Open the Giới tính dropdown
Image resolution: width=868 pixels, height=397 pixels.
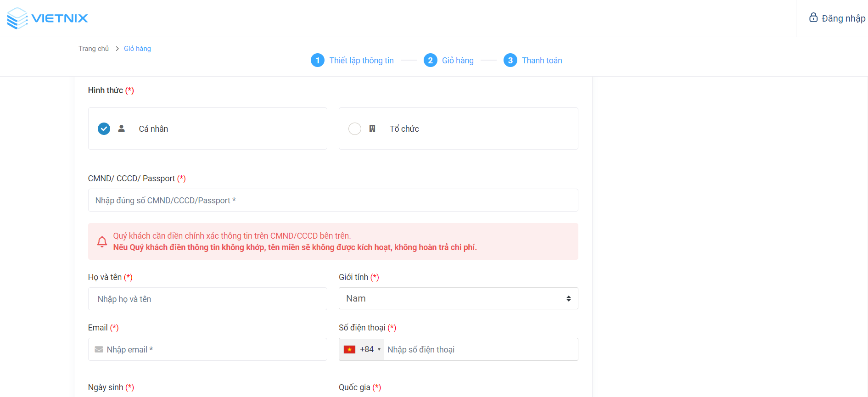pos(458,299)
